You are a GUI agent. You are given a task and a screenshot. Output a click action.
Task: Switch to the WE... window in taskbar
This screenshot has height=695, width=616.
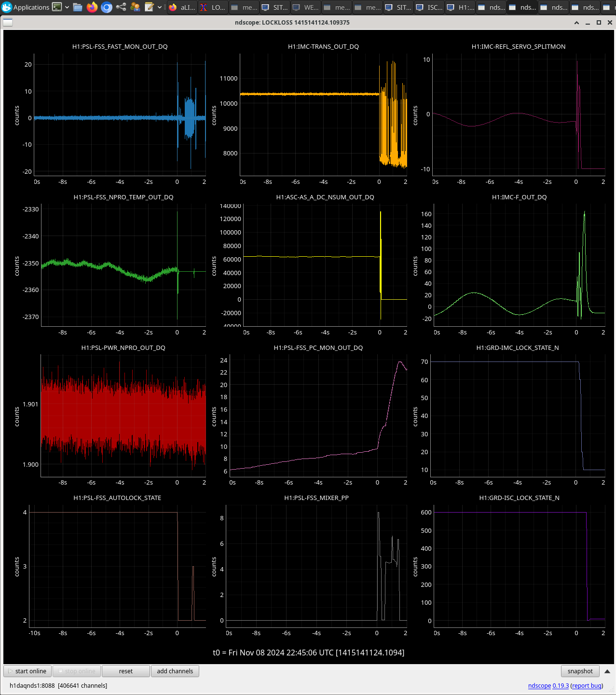coord(305,7)
